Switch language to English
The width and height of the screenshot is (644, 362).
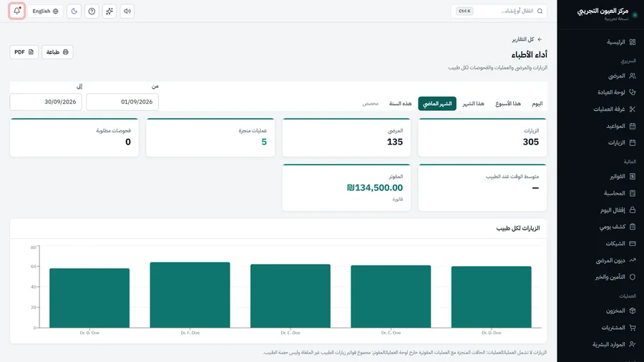[45, 11]
